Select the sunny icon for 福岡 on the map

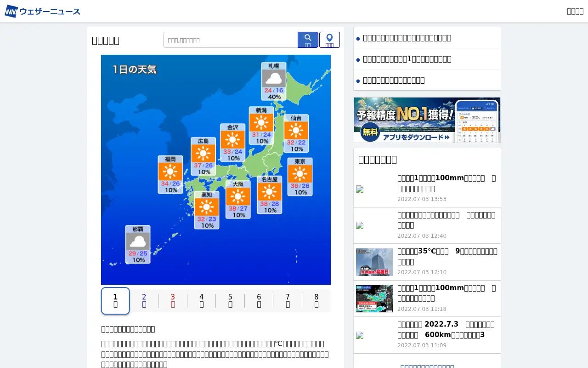click(170, 172)
